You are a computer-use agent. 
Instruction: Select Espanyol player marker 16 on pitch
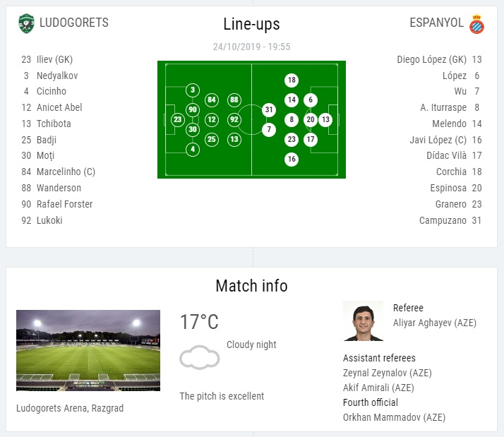click(292, 159)
